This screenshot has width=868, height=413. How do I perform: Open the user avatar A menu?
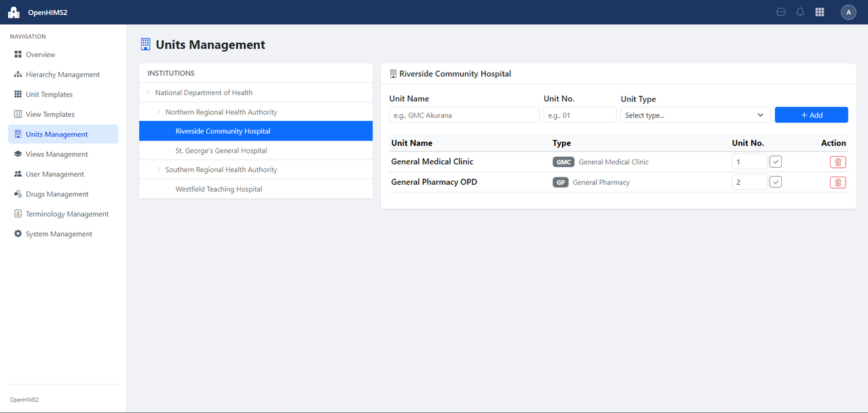pyautogui.click(x=848, y=12)
